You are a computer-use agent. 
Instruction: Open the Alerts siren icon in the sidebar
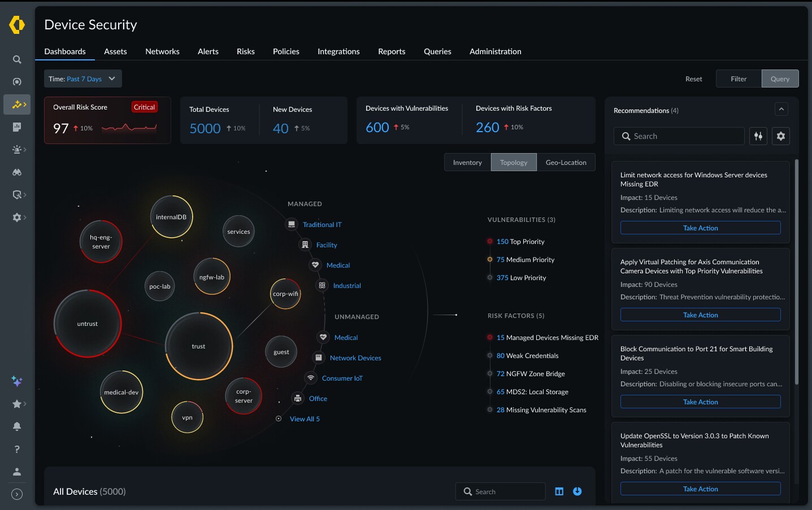click(16, 149)
